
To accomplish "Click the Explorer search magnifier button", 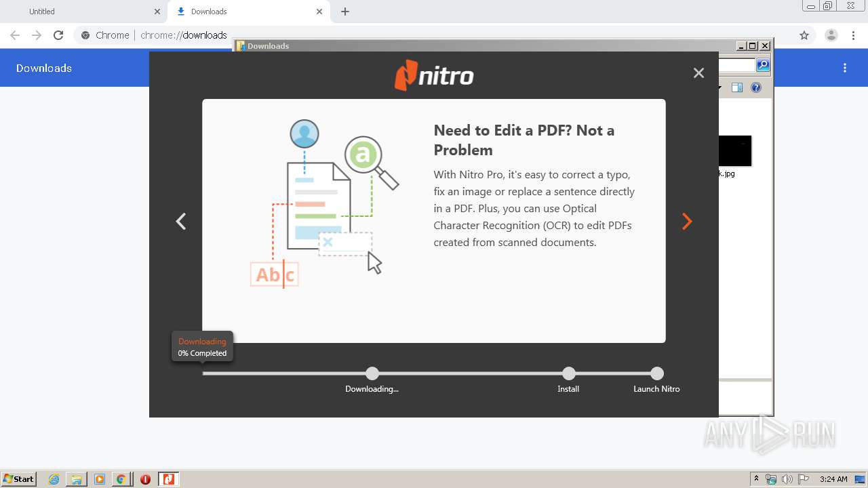I will click(x=763, y=65).
